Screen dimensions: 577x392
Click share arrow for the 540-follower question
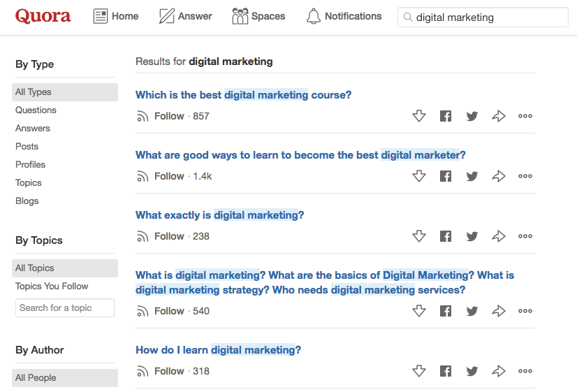point(499,311)
